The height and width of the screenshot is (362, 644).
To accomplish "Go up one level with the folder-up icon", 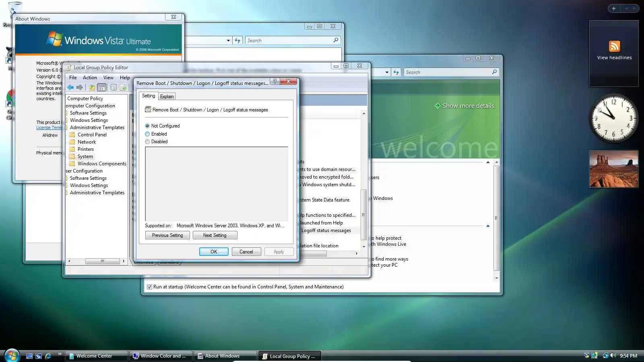I will [92, 87].
